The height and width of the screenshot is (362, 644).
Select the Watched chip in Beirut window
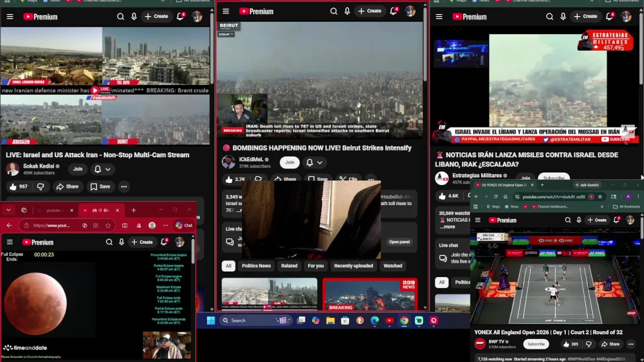[393, 266]
